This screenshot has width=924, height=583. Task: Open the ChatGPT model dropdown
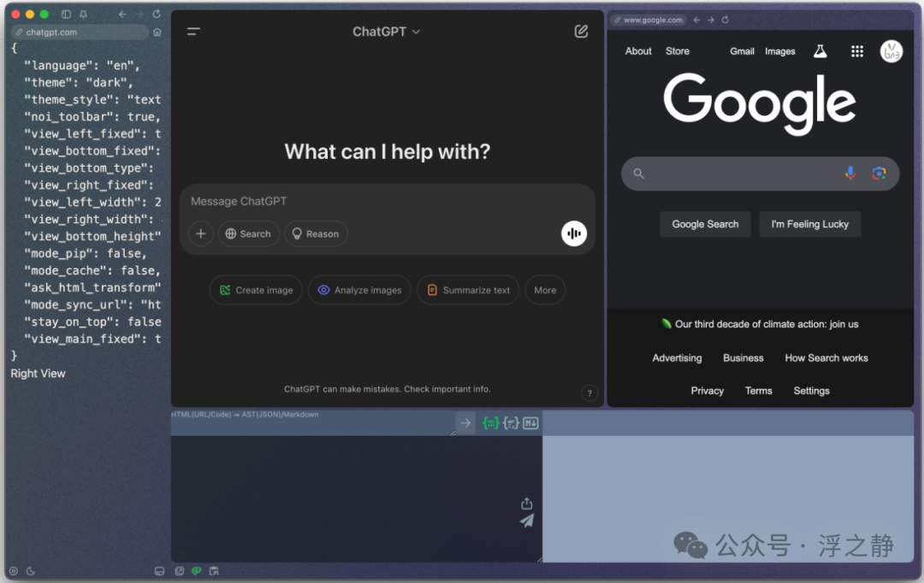387,32
